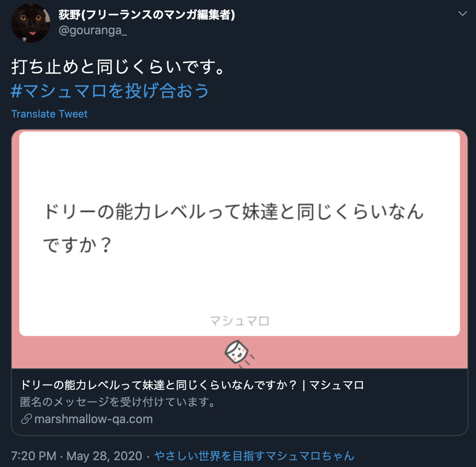Screen dimensions: 476x467
Task: Click the question text inside the white card
Action: coord(233,228)
